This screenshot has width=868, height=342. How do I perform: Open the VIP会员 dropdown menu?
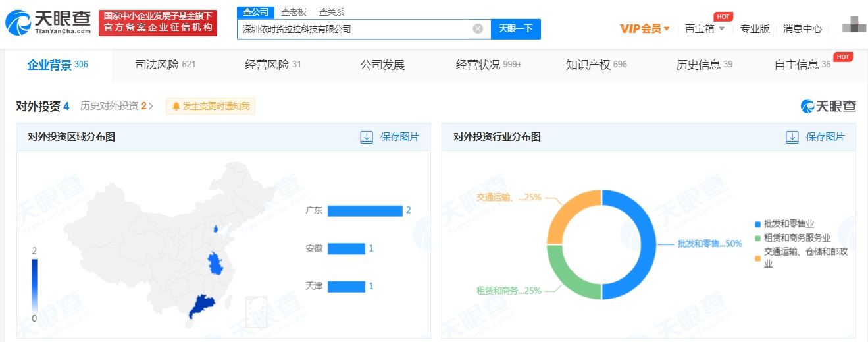(x=644, y=28)
